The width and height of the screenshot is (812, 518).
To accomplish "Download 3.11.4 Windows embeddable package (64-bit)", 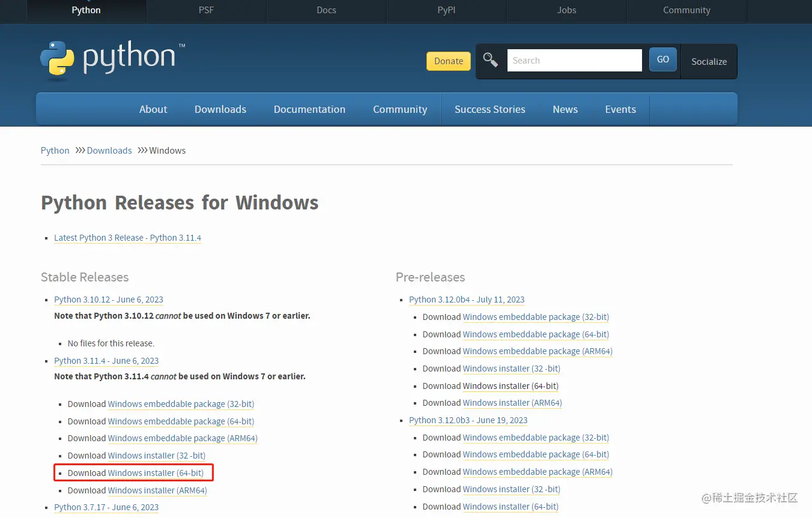I will point(181,421).
